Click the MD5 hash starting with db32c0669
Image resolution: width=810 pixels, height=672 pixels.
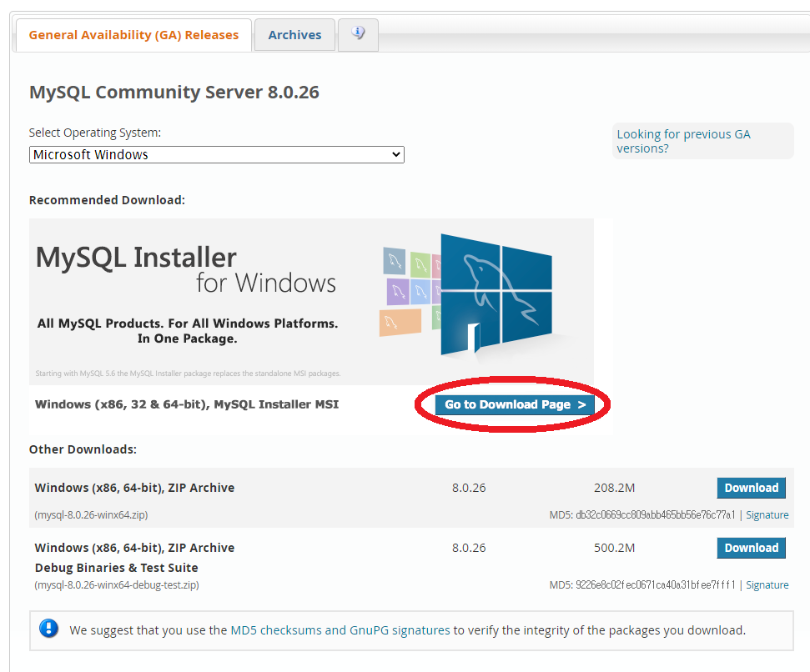tap(655, 515)
